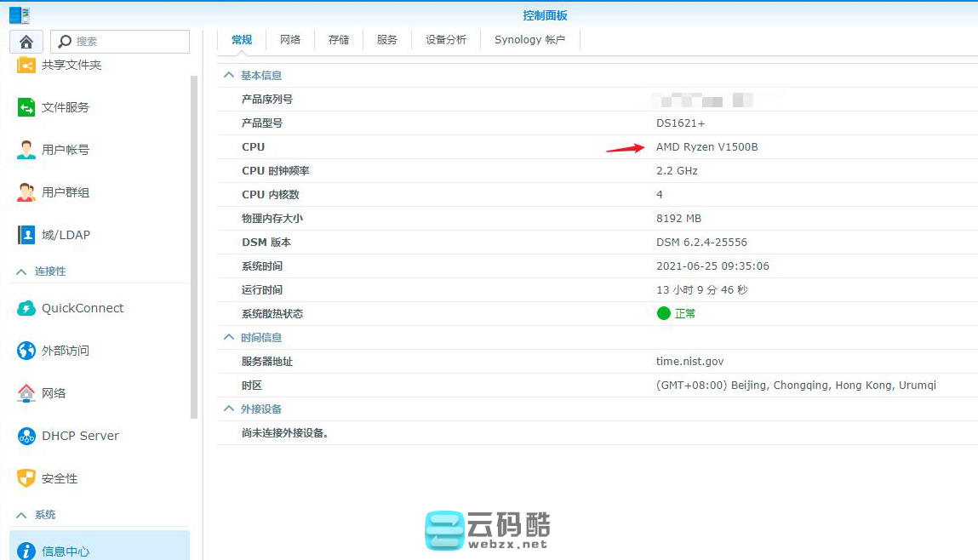
Task: Open the Domain/LDAP (域/LDAP) icon
Action: [x=26, y=235]
